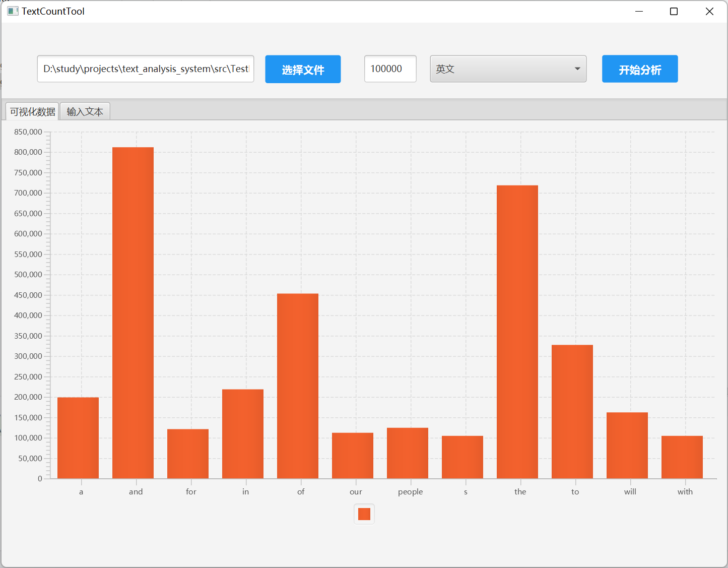Click the tallest bar labeled 'and'

[x=133, y=312]
